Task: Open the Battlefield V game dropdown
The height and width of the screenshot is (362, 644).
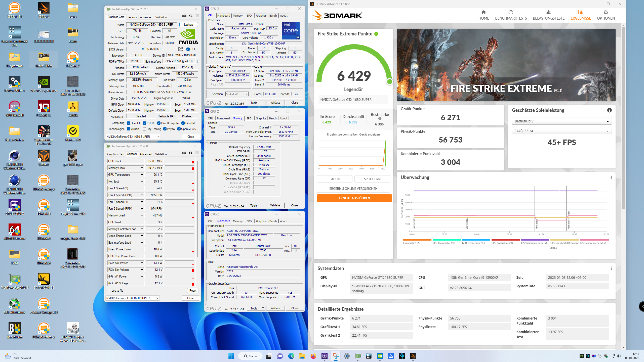Action: pyautogui.click(x=561, y=121)
